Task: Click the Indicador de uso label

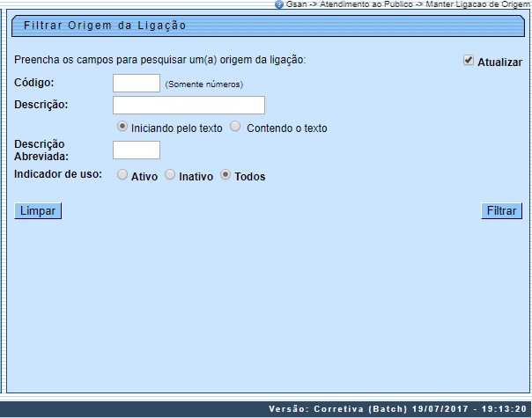Action: [58, 174]
